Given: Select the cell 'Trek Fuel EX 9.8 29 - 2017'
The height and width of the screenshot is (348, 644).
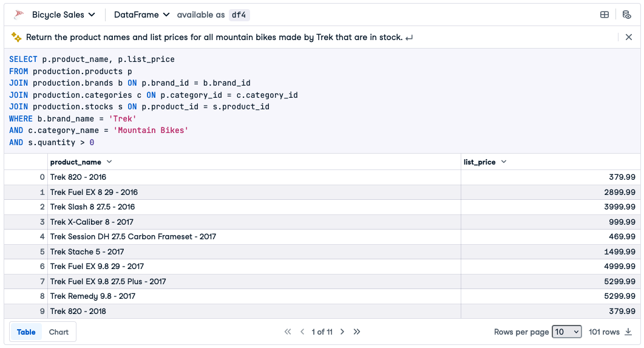Looking at the screenshot, I should [x=254, y=266].
